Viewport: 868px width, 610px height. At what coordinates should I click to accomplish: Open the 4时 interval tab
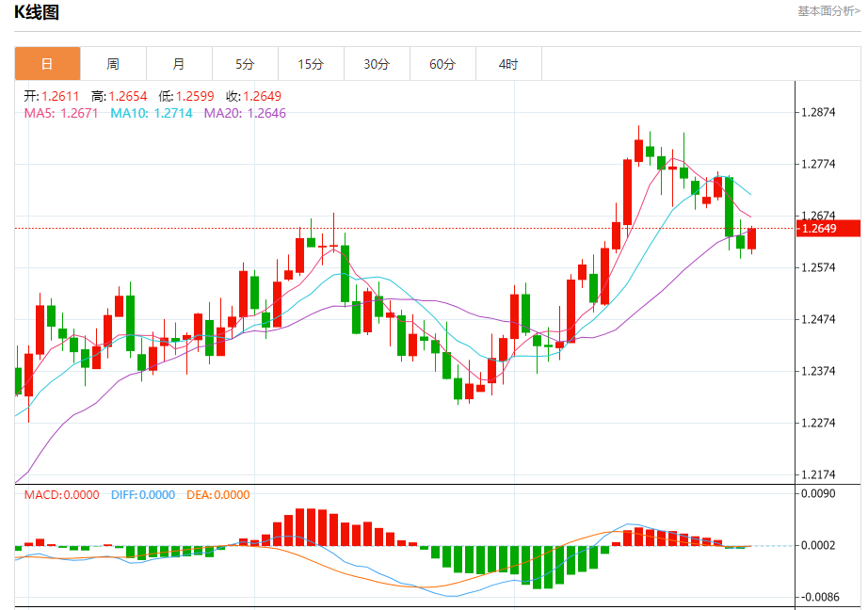(508, 64)
